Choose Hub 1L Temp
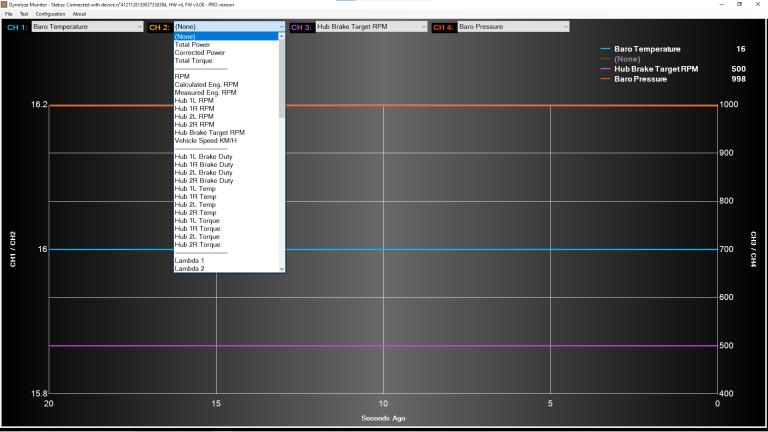Image resolution: width=768 pixels, height=432 pixels. coord(226,189)
